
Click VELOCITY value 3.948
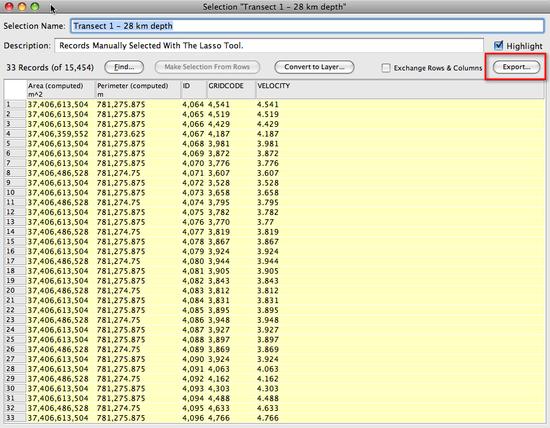click(268, 320)
